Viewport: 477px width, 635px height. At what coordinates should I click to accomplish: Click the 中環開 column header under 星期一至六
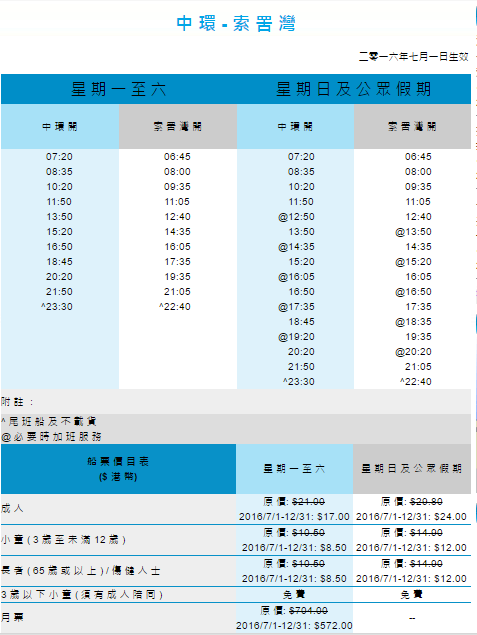tap(60, 127)
